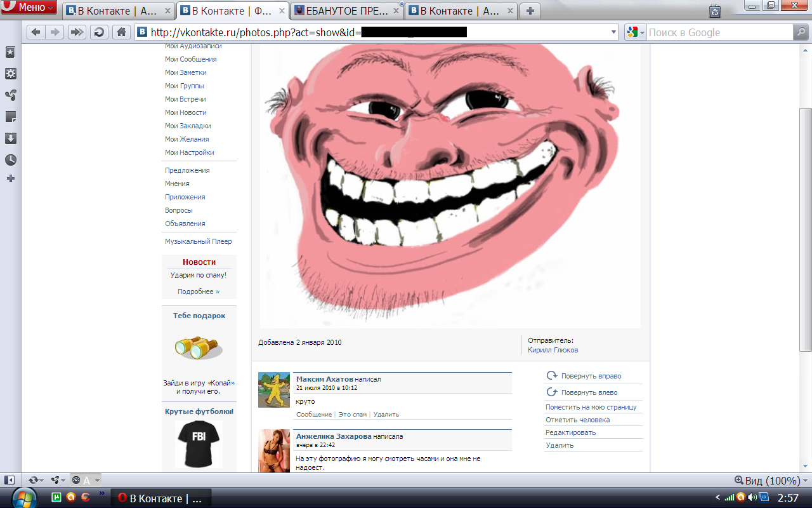The image size is (812, 508).
Task: Open the Opera Unite panel in sidebar
Action: point(11,95)
